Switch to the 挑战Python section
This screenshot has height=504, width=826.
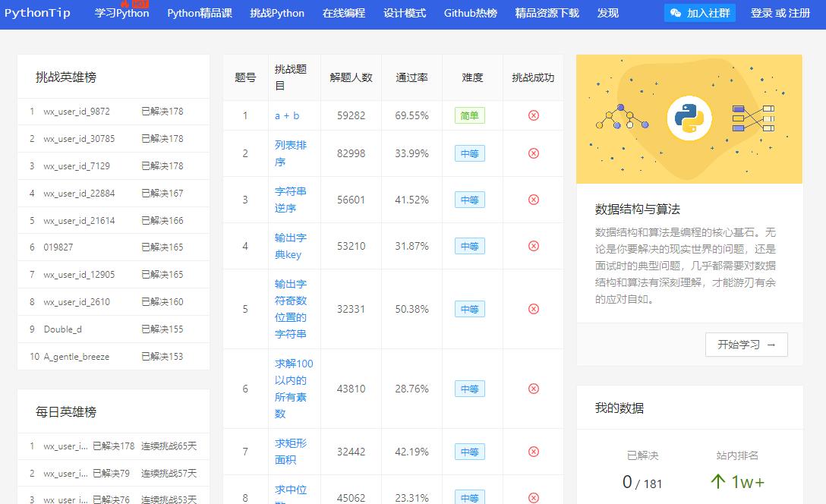pyautogui.click(x=276, y=13)
